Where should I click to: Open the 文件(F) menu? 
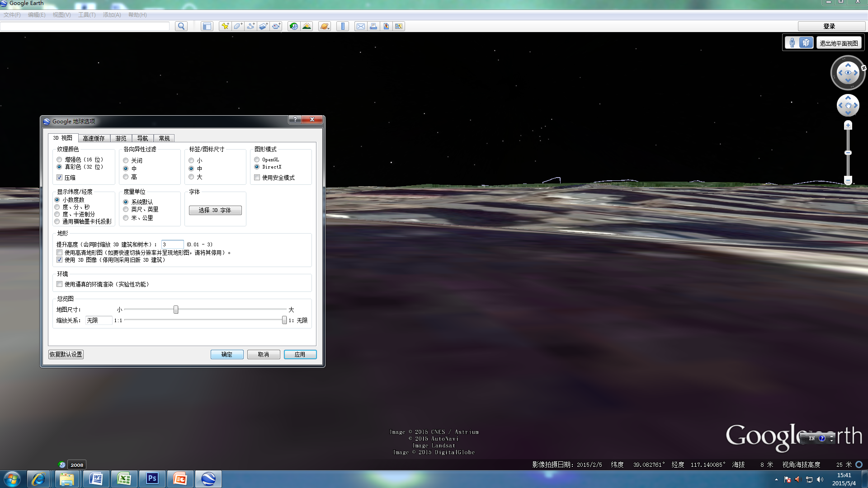point(12,15)
